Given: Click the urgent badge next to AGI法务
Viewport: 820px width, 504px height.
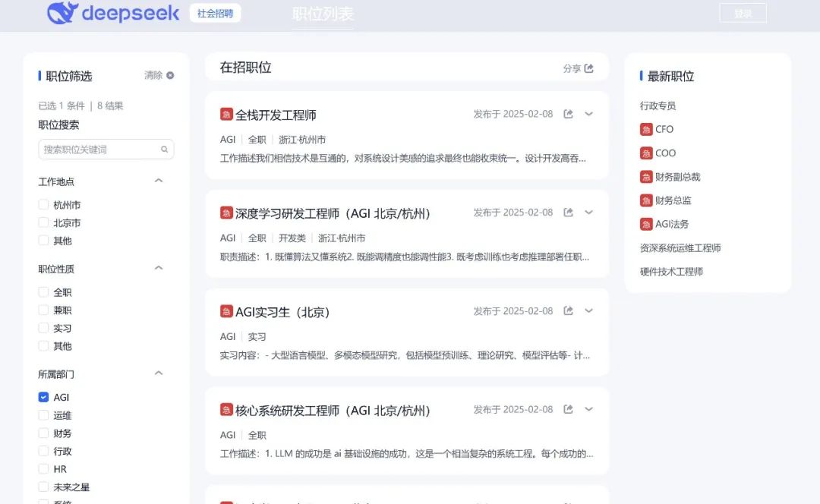Looking at the screenshot, I should pos(646,224).
